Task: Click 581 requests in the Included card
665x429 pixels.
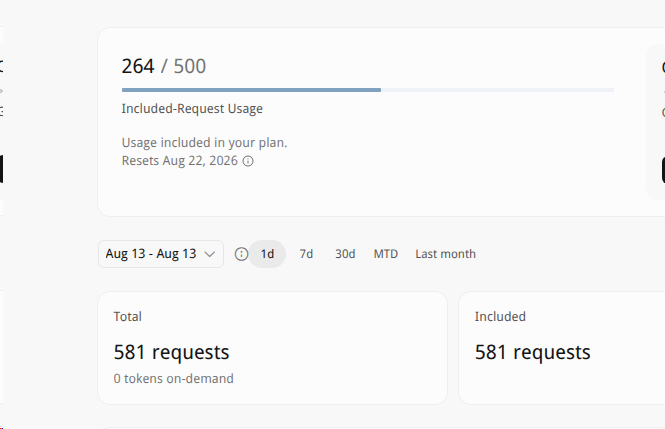Action: click(533, 352)
